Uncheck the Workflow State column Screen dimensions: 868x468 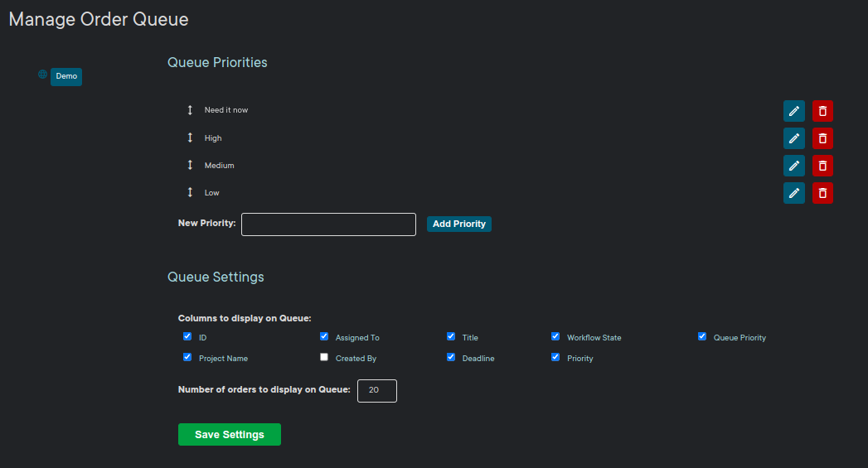[x=555, y=337]
